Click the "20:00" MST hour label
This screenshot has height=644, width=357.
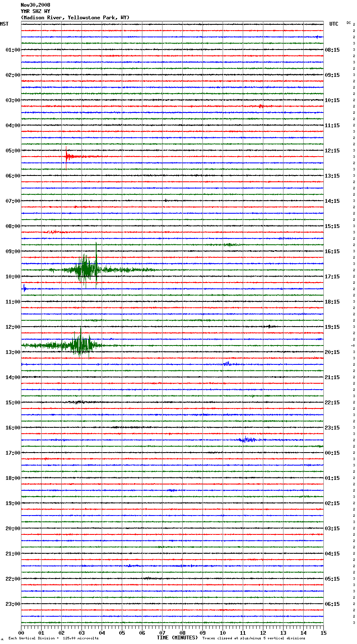click(13, 529)
